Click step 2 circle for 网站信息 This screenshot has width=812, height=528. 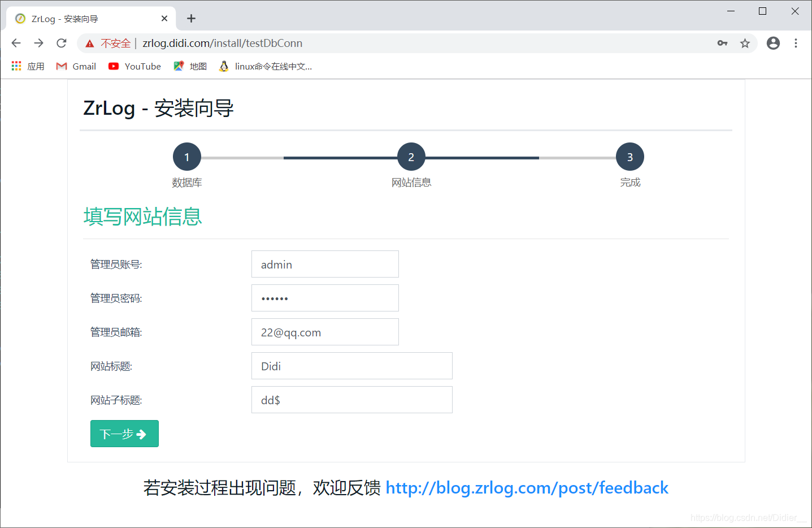point(411,157)
